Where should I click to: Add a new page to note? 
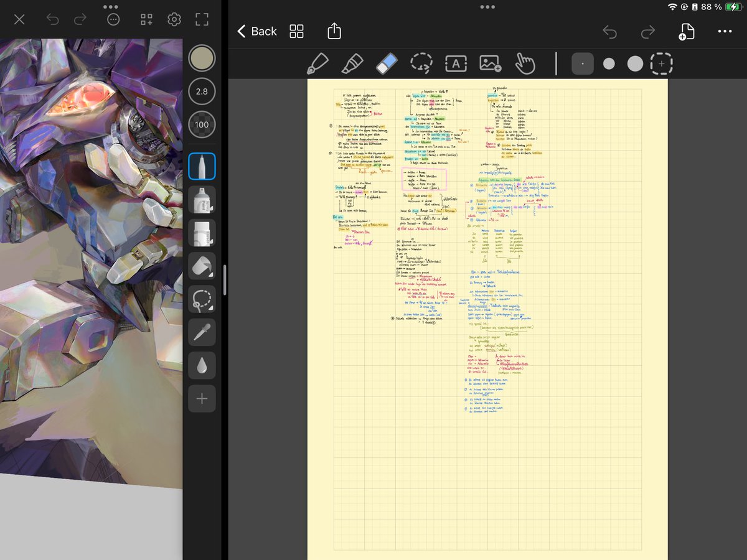[x=686, y=32]
